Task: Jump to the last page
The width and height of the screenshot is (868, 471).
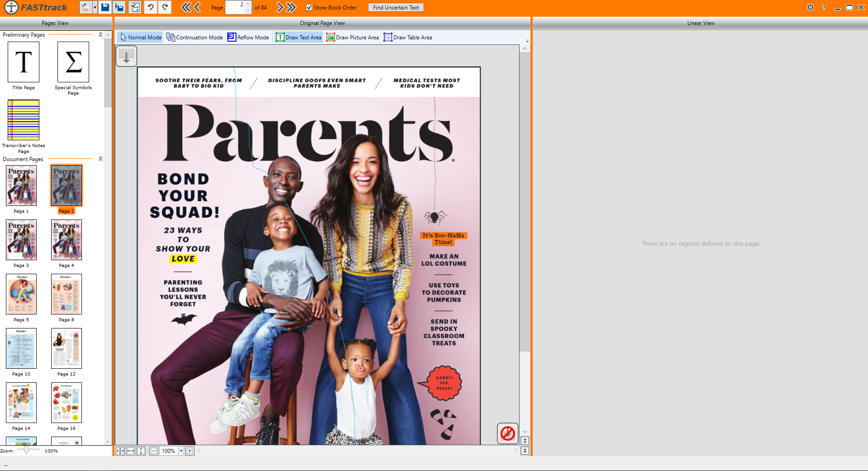Action: pos(291,7)
